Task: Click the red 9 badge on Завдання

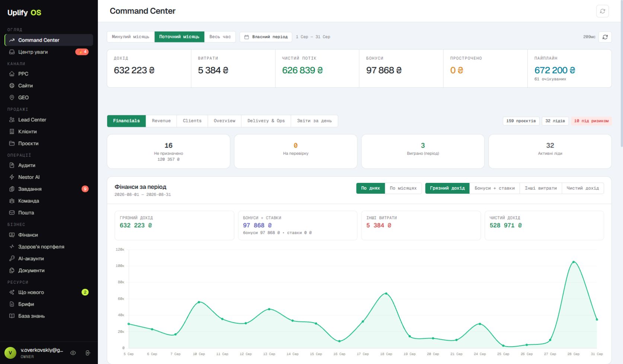Action: tap(85, 189)
